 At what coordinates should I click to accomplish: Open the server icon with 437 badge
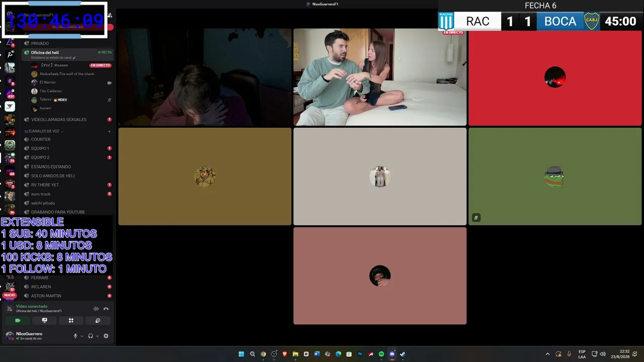[10, 94]
